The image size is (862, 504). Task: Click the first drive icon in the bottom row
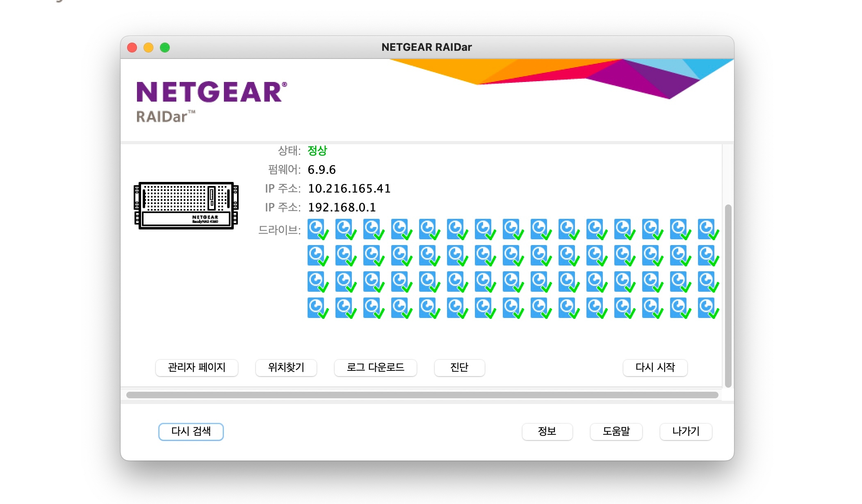click(318, 308)
